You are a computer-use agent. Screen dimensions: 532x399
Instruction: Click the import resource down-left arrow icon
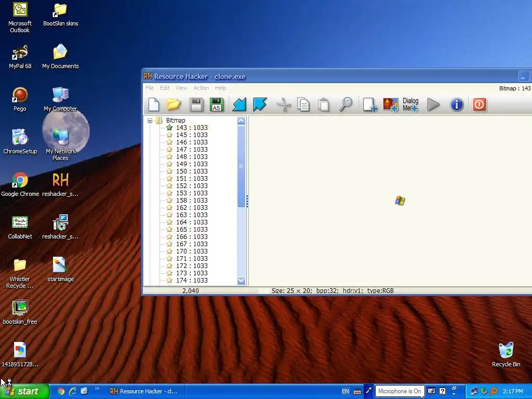(239, 104)
